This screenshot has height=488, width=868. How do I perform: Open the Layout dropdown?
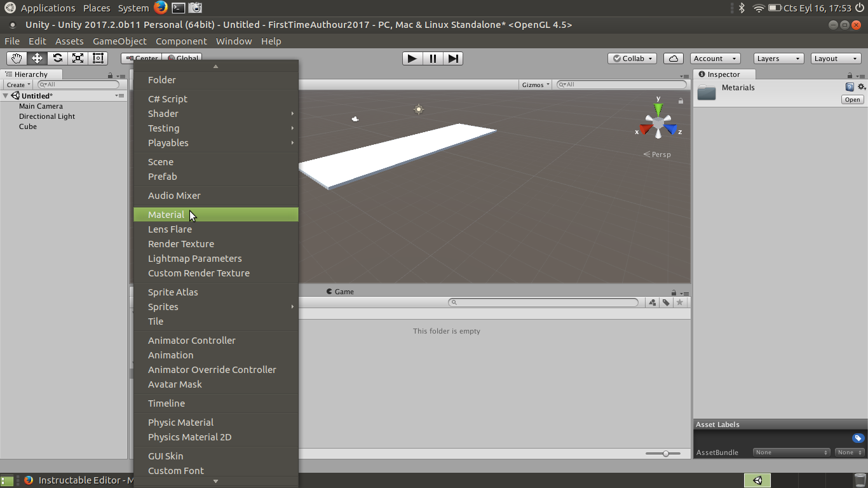pos(836,58)
